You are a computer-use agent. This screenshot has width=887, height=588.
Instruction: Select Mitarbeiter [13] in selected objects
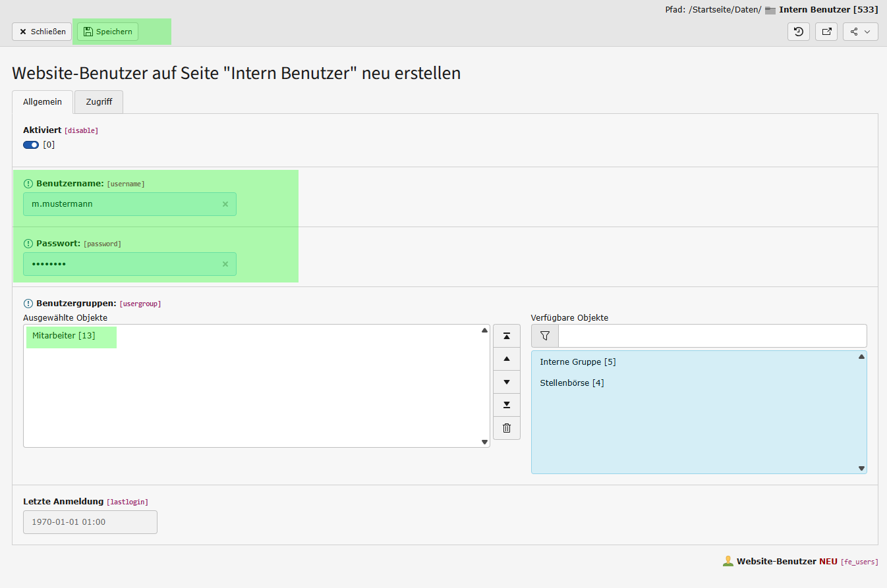(x=64, y=336)
